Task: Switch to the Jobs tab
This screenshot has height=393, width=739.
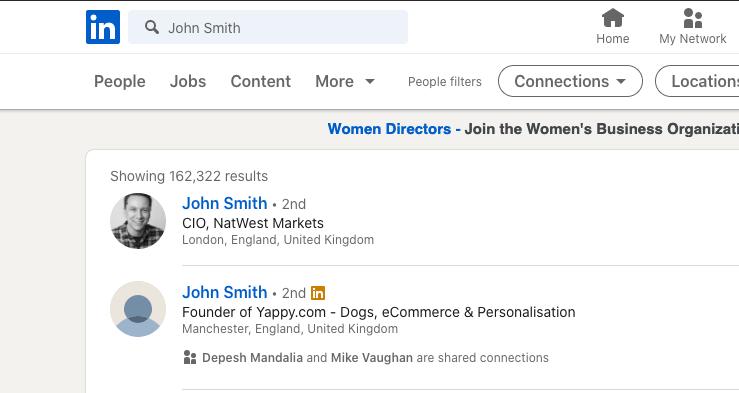Action: [188, 81]
